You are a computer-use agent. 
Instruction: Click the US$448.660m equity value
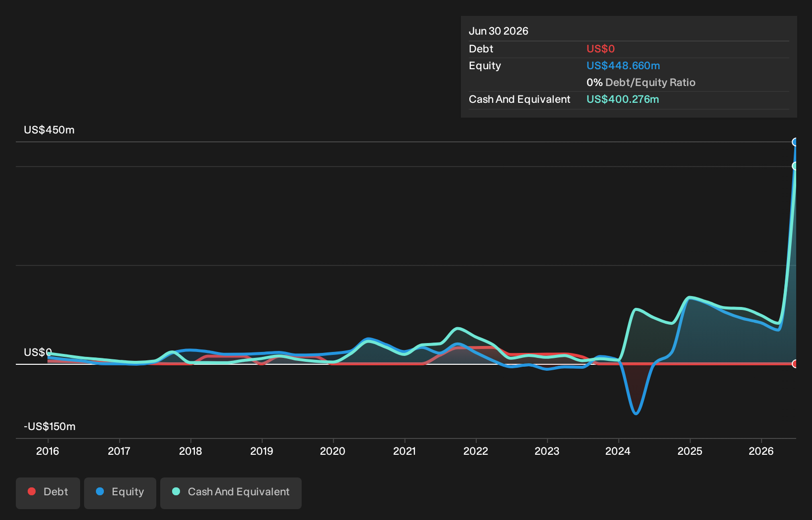click(623, 66)
